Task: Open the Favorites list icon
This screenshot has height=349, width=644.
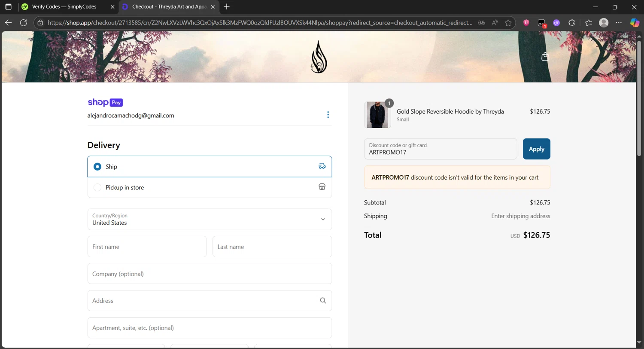Action: click(589, 23)
